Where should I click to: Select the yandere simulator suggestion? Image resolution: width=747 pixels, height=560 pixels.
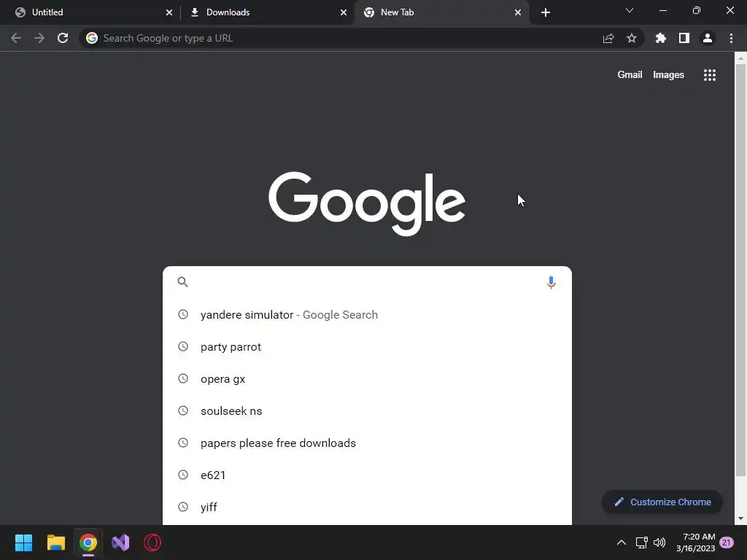(x=367, y=315)
